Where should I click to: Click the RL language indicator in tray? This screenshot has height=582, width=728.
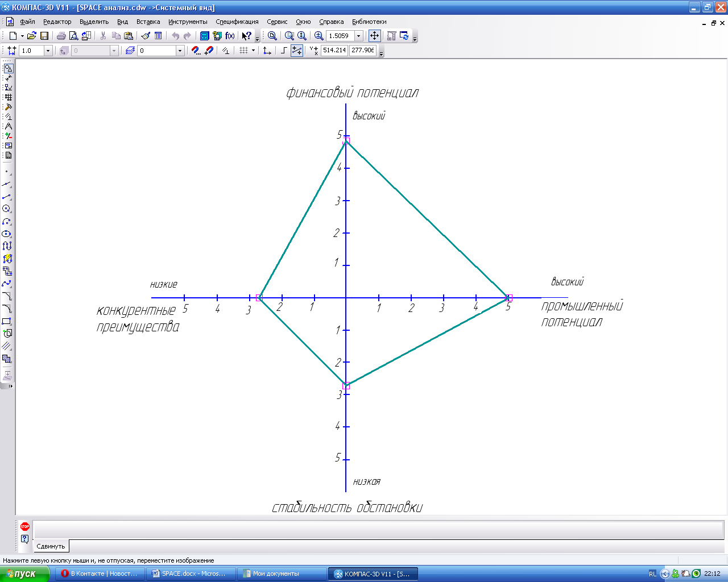click(652, 574)
